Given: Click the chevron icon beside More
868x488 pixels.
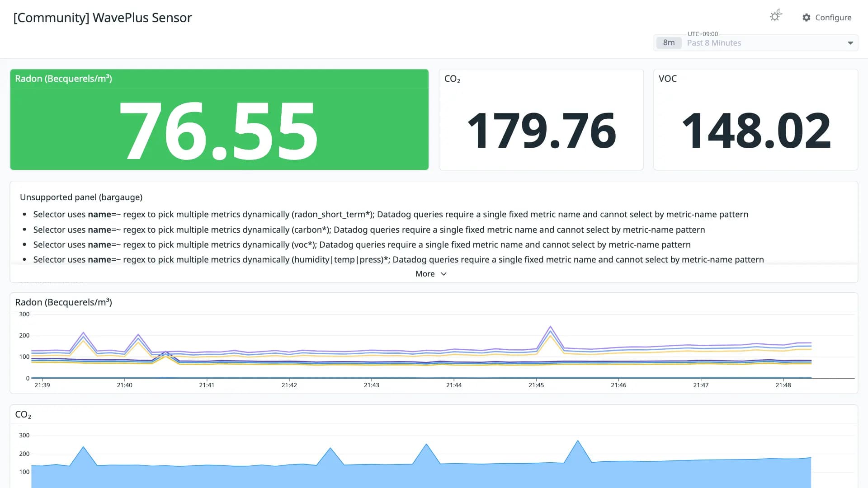Looking at the screenshot, I should 443,274.
